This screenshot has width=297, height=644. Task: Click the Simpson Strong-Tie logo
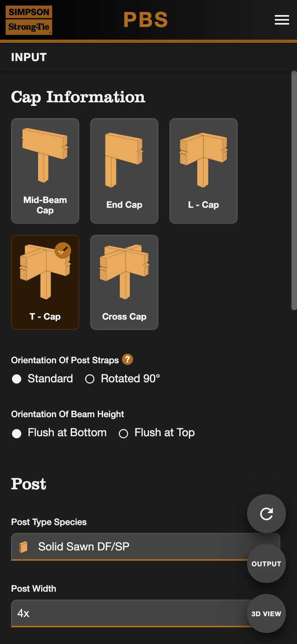coord(29,20)
